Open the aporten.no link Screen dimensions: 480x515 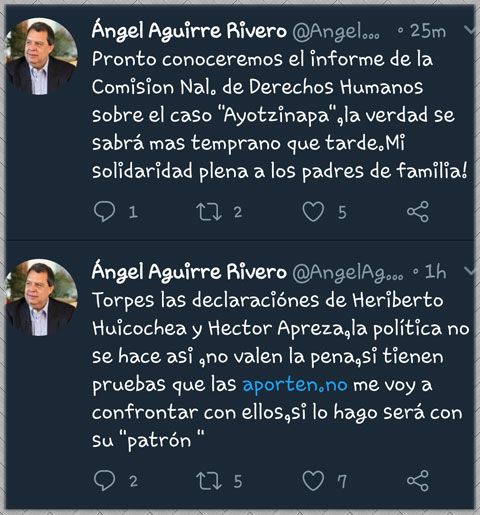point(295,385)
